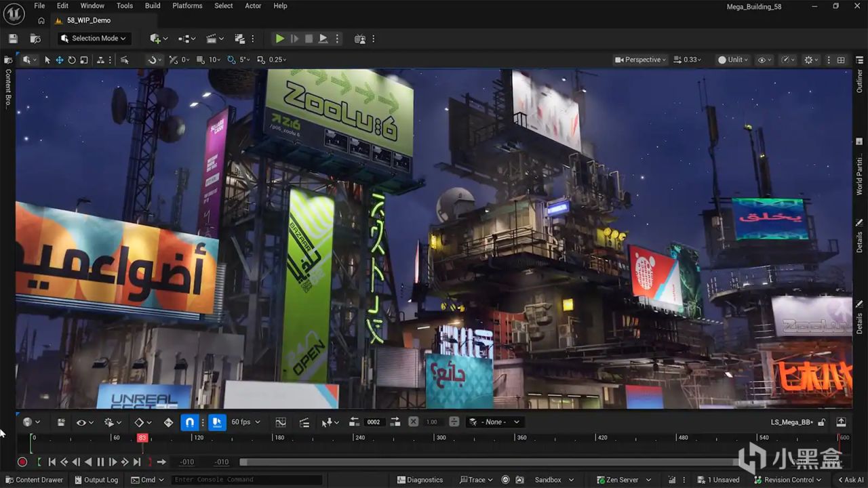Activate the Scale gizmo tool
868x488 pixels.
(x=84, y=60)
